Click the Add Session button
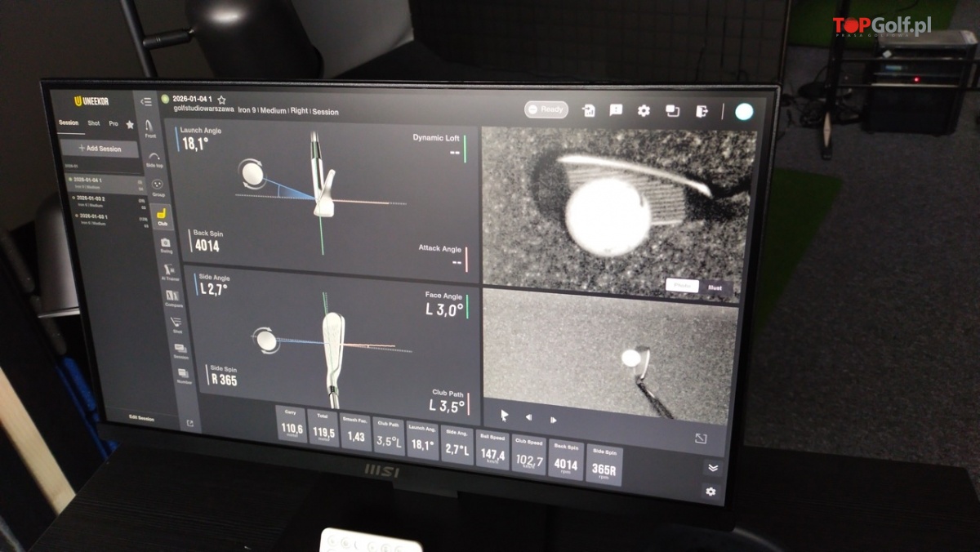The height and width of the screenshot is (552, 980). [x=100, y=149]
